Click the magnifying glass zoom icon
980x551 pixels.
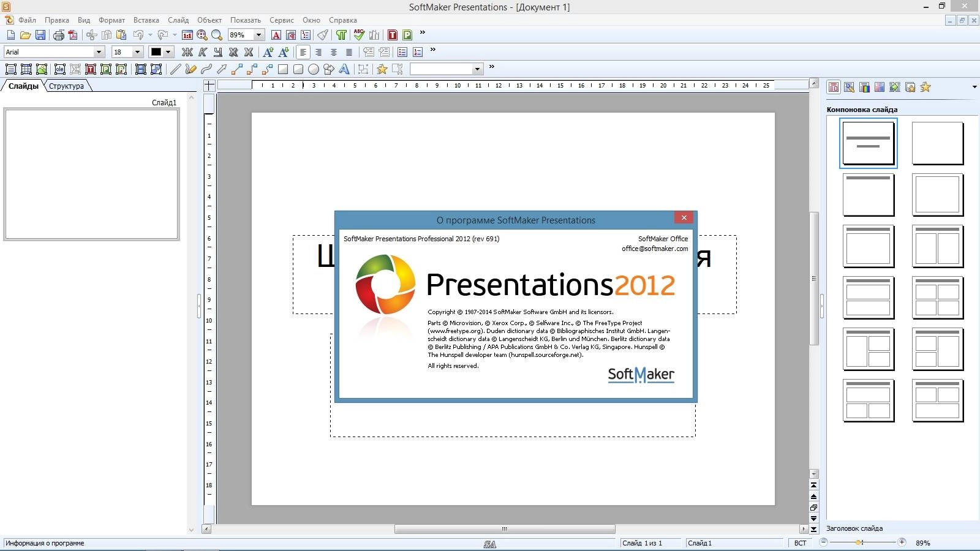click(x=216, y=35)
